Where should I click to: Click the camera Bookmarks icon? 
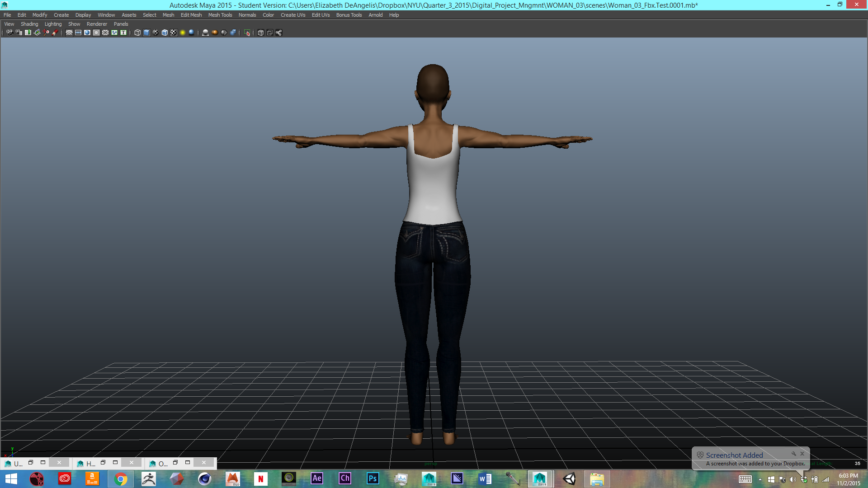28,33
